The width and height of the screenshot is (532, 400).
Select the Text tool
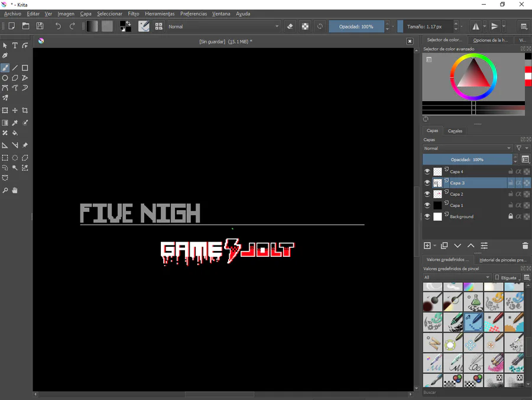point(15,45)
